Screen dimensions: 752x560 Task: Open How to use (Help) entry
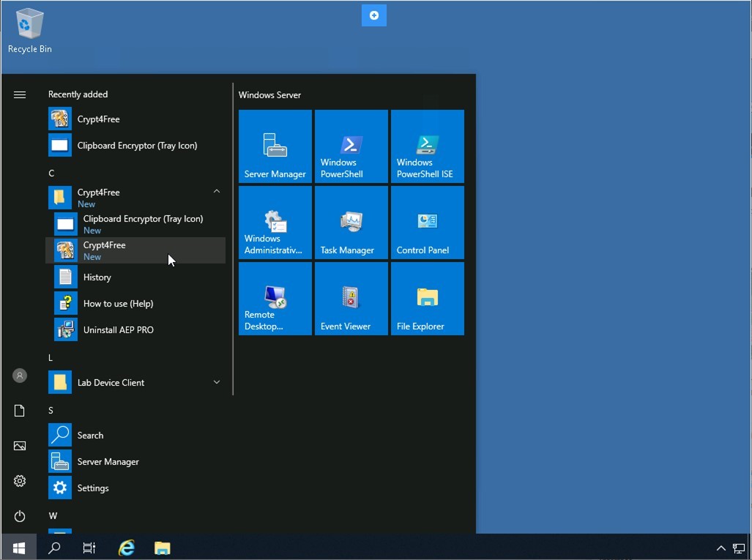(x=118, y=304)
